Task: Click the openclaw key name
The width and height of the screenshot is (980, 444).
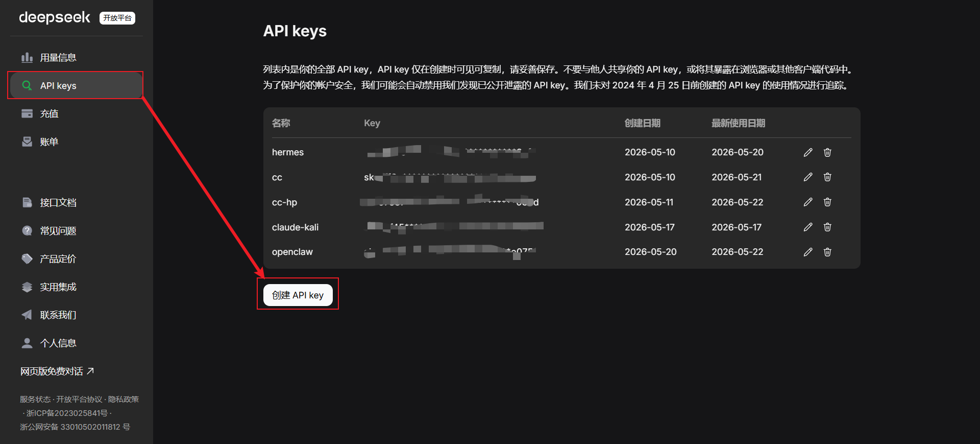Action: pos(292,252)
